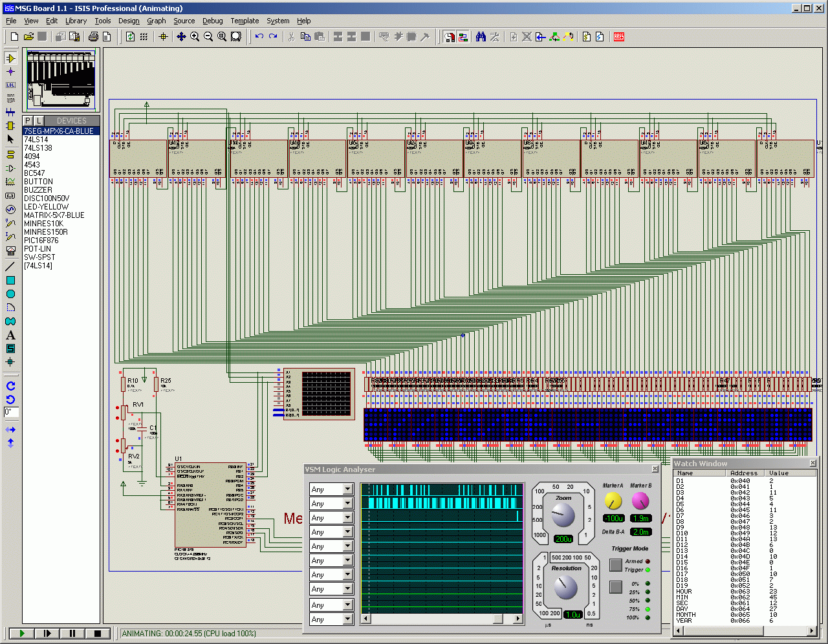Click the schematic overview thumbnail
828x644 pixels.
61,80
